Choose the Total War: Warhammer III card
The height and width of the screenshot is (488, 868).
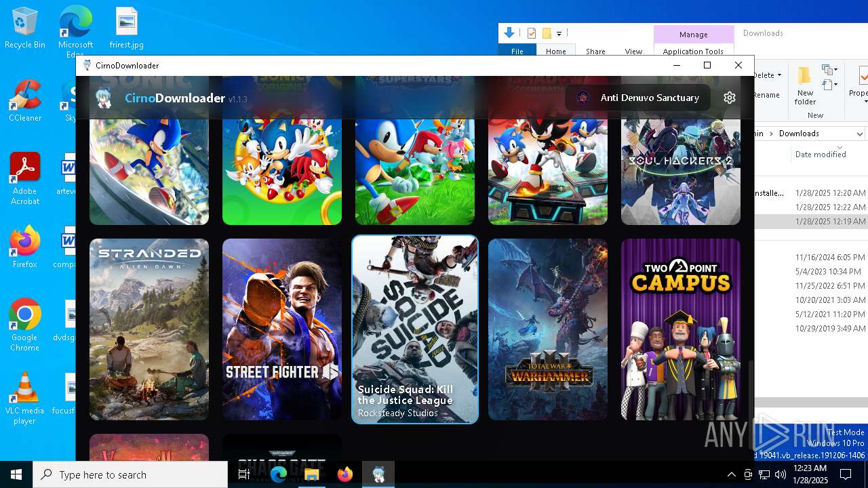(x=548, y=329)
